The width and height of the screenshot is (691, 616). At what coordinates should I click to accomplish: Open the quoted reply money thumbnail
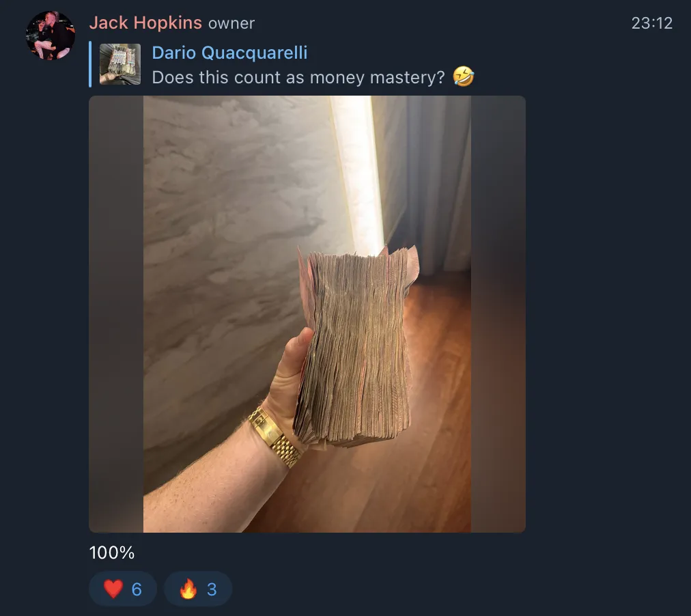pyautogui.click(x=120, y=64)
